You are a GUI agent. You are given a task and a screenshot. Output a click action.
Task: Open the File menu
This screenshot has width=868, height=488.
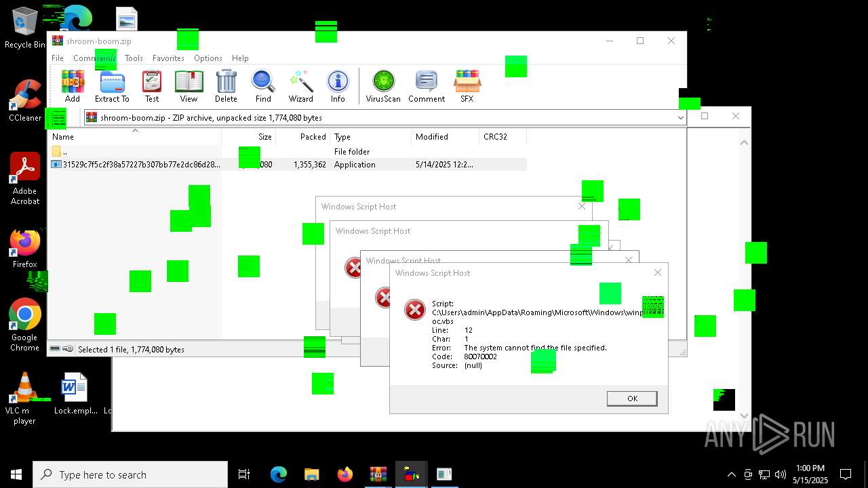pyautogui.click(x=58, y=58)
